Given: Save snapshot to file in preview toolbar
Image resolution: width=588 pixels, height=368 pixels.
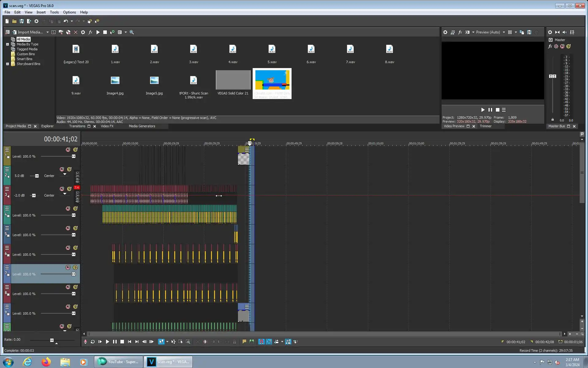Looking at the screenshot, I should point(529,32).
